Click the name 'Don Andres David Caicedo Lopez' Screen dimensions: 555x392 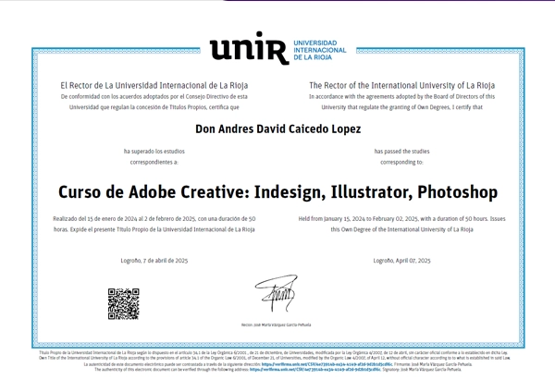(x=277, y=129)
